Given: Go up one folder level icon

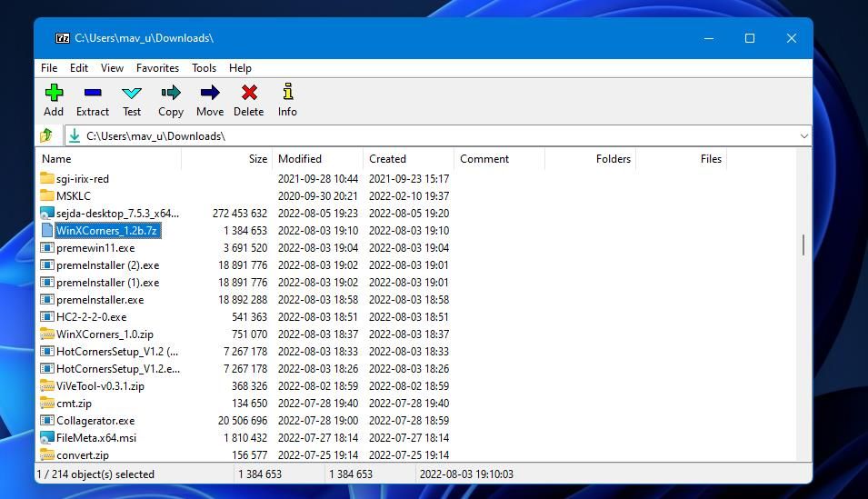Looking at the screenshot, I should (46, 135).
